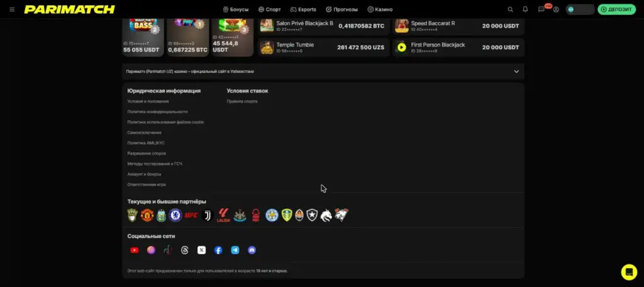644x287 pixels.
Task: Click the Nottingham Forest partner logo
Action: tap(256, 215)
